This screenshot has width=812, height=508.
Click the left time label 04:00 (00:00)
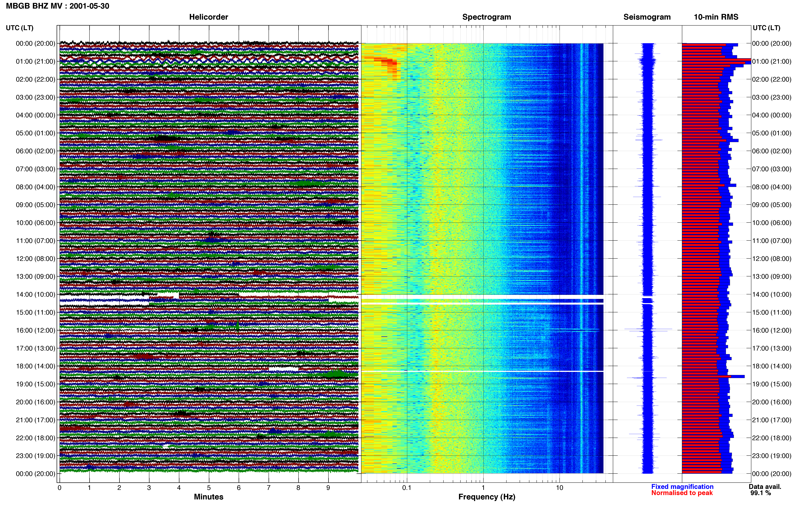pyautogui.click(x=36, y=115)
